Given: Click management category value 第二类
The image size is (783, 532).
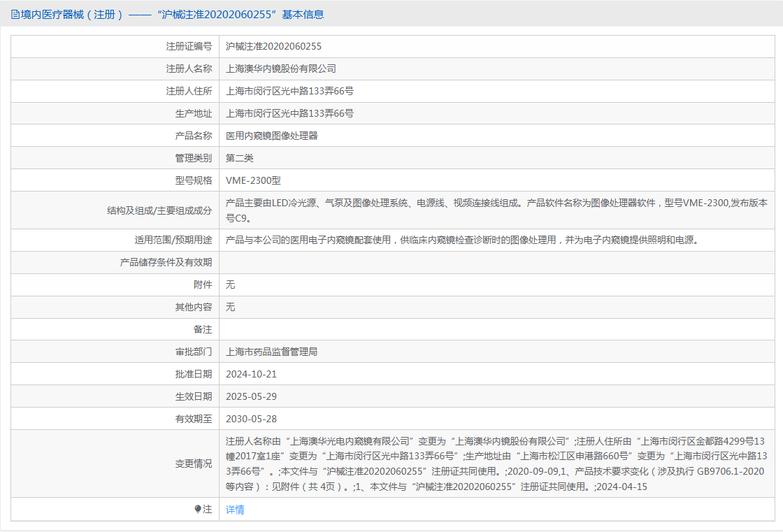Looking at the screenshot, I should click(239, 158).
